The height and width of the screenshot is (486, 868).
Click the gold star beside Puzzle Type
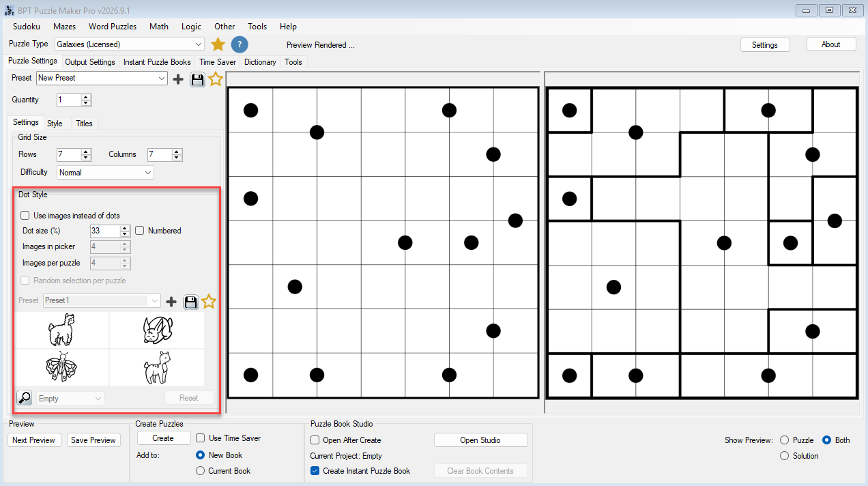[x=218, y=44]
